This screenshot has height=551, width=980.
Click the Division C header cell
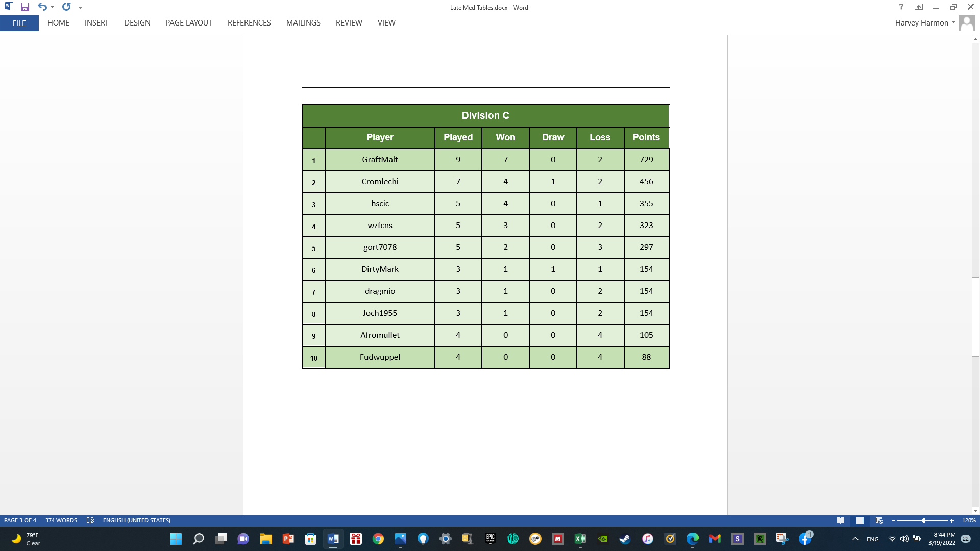pos(485,116)
